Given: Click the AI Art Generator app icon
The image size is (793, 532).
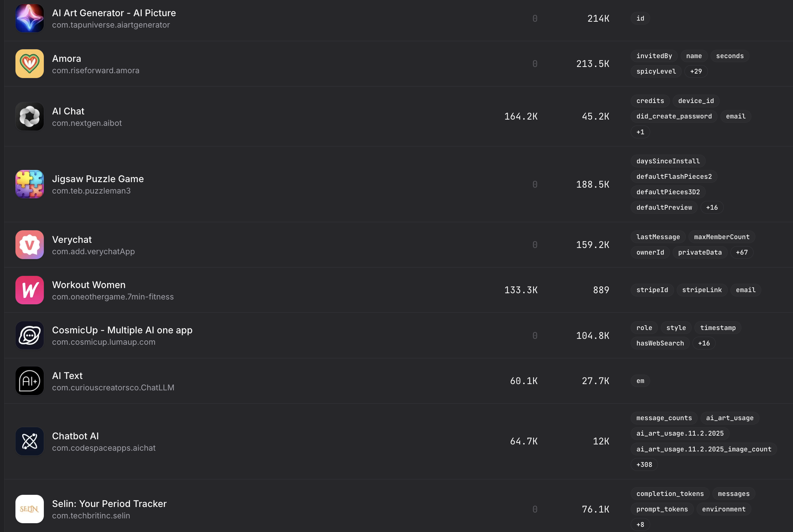Looking at the screenshot, I should 29,18.
